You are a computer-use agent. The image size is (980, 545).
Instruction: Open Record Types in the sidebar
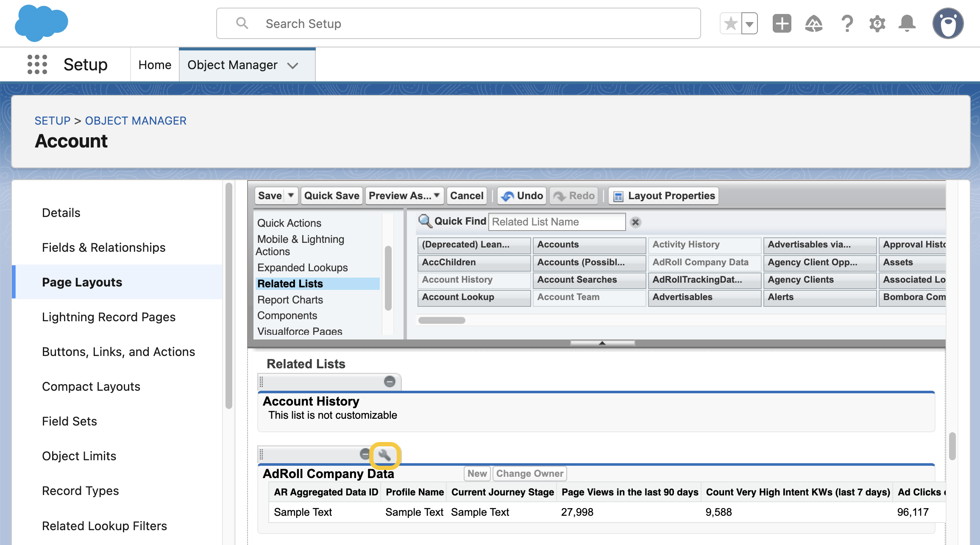(x=117, y=491)
